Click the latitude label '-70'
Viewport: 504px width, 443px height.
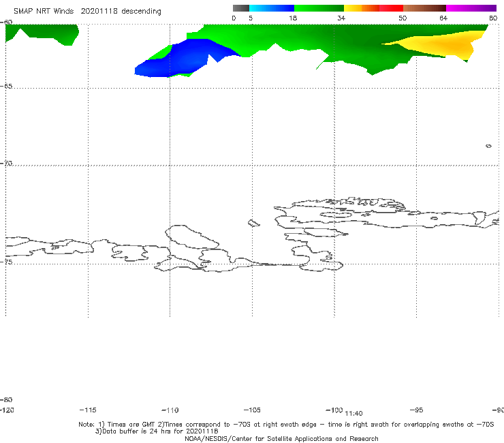click(x=6, y=164)
